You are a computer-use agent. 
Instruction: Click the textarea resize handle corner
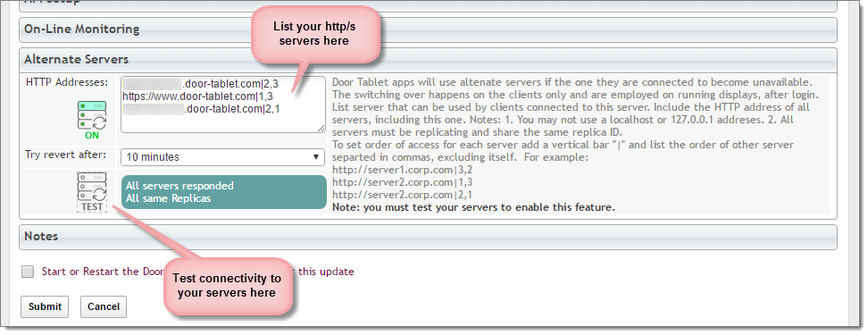pyautogui.click(x=321, y=128)
